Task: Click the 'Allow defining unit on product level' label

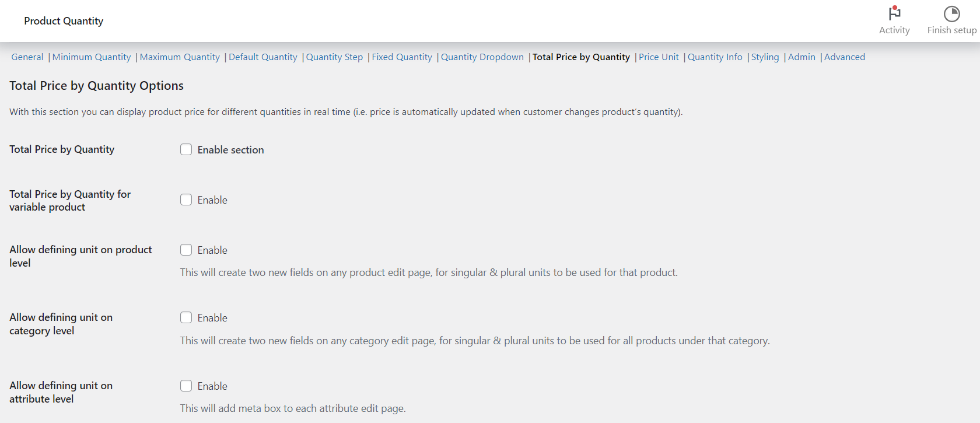Action: pos(80,256)
